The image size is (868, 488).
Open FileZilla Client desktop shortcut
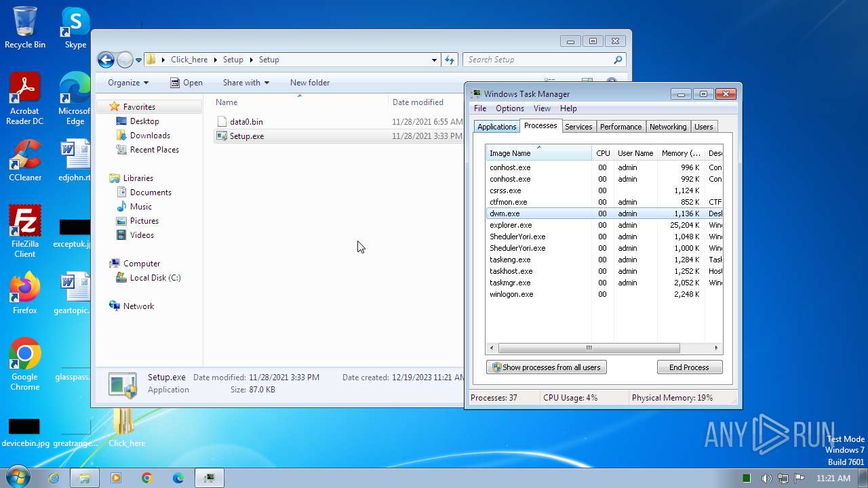pos(25,231)
